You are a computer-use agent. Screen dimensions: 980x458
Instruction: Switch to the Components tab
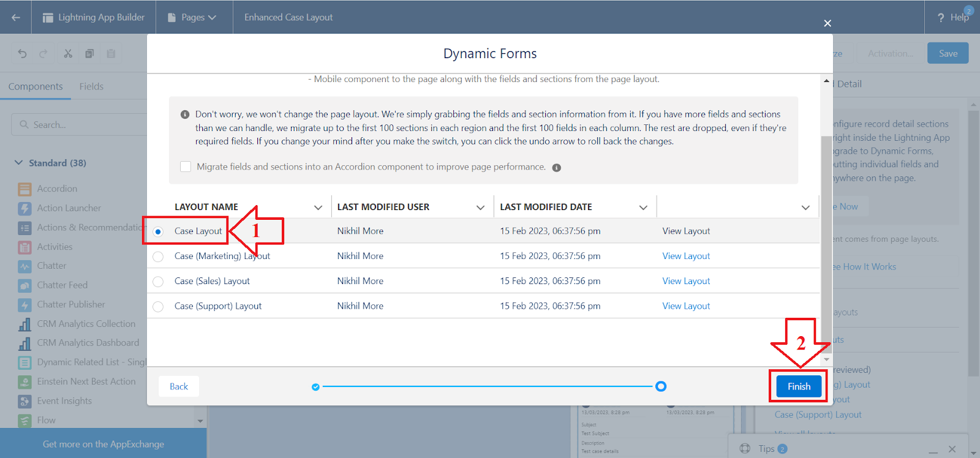36,86
